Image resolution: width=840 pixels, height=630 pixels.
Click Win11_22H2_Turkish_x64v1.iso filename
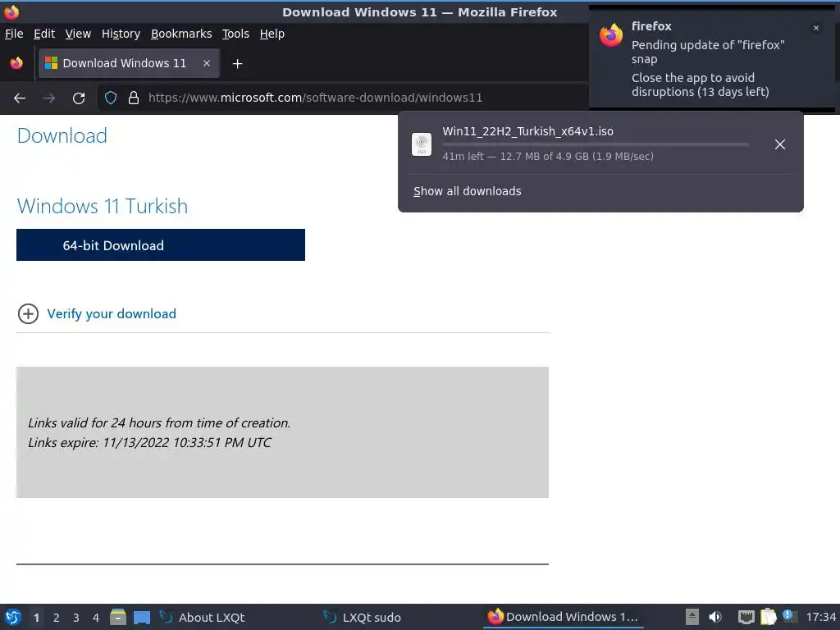[527, 131]
